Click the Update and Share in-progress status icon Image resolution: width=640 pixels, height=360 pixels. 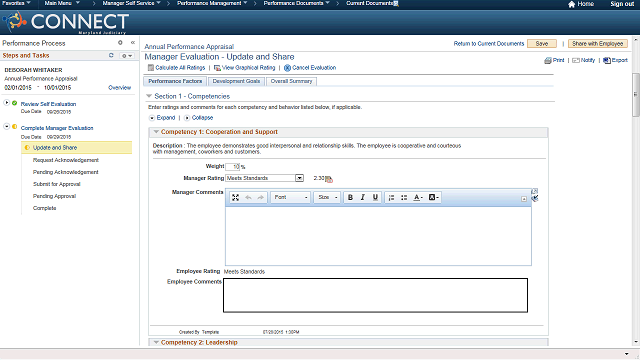click(27, 147)
